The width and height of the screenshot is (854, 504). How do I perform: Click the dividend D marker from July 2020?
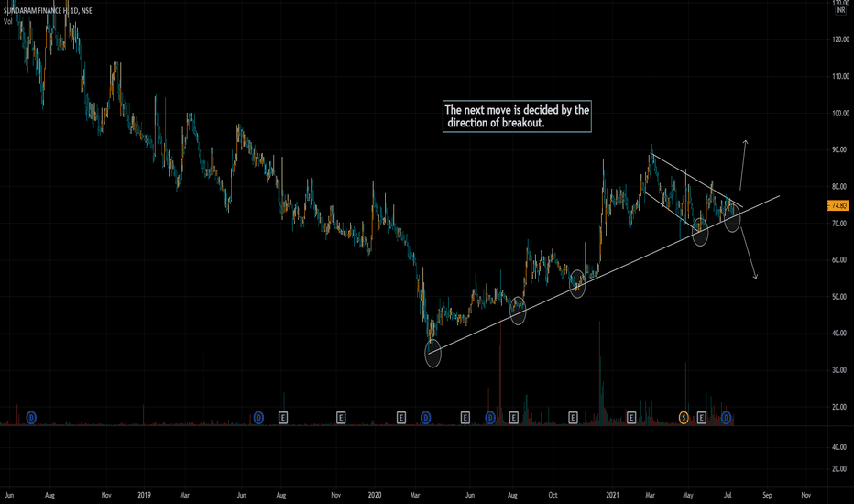pos(490,418)
